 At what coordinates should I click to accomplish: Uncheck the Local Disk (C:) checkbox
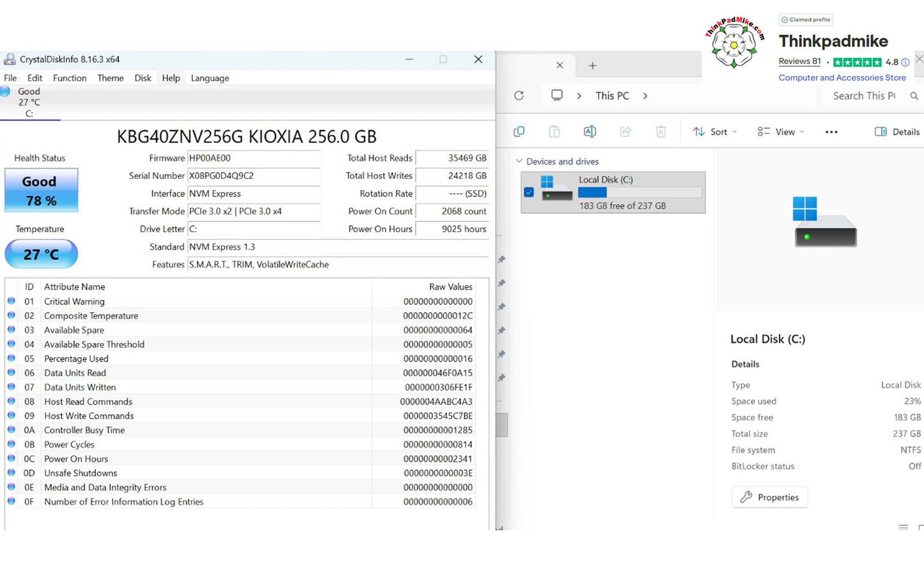529,192
